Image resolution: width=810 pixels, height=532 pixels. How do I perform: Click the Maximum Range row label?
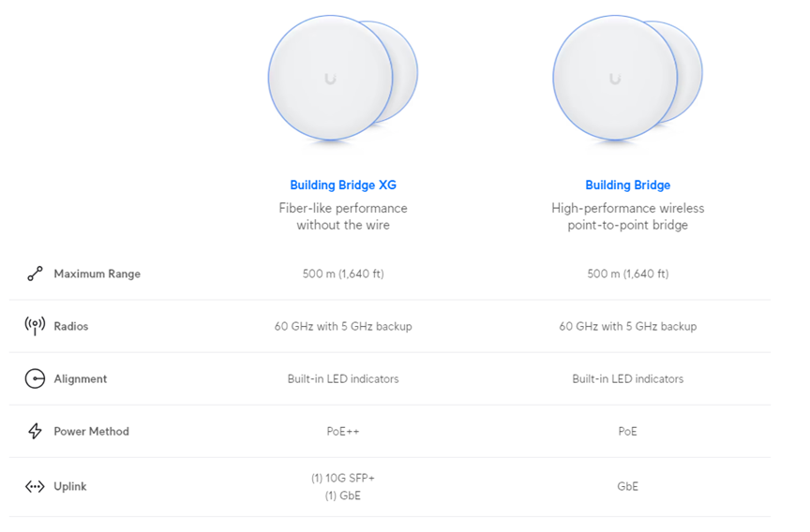tap(97, 274)
